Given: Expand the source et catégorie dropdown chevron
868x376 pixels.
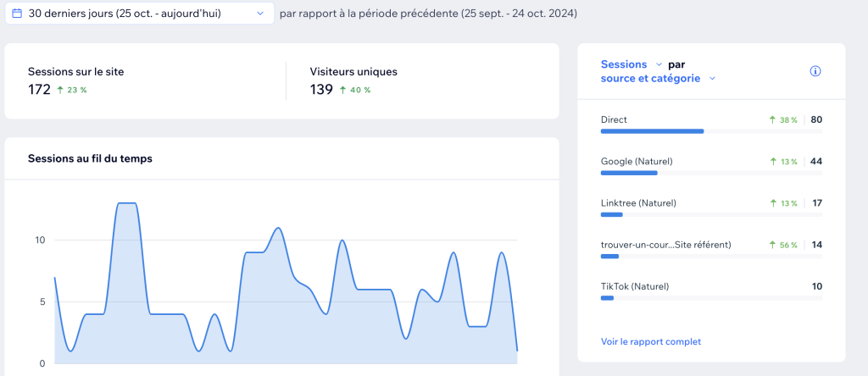Looking at the screenshot, I should pyautogui.click(x=712, y=79).
